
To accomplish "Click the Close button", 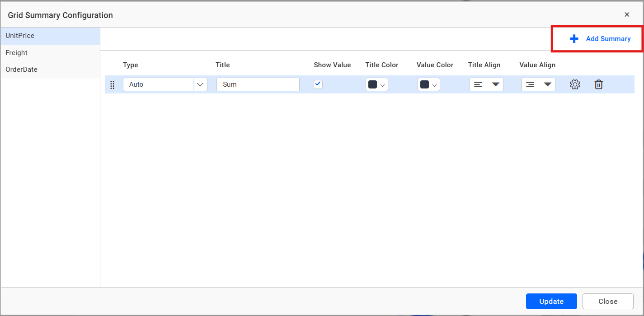I will click(607, 301).
